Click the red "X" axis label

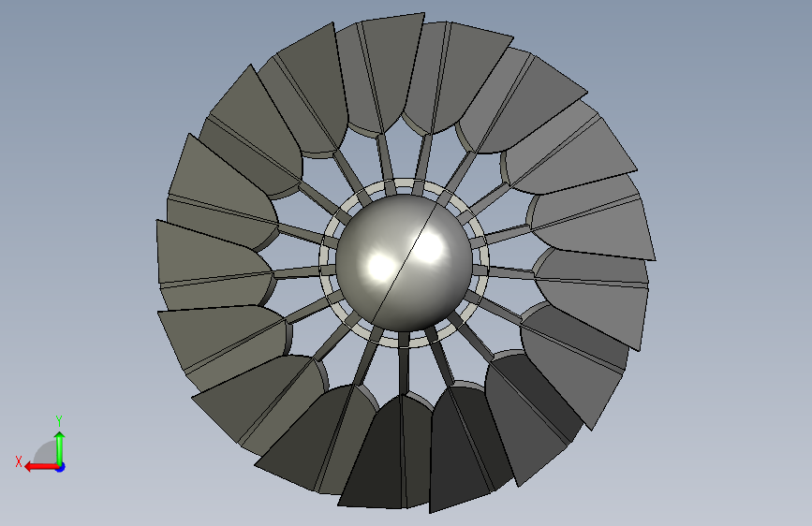tap(19, 461)
